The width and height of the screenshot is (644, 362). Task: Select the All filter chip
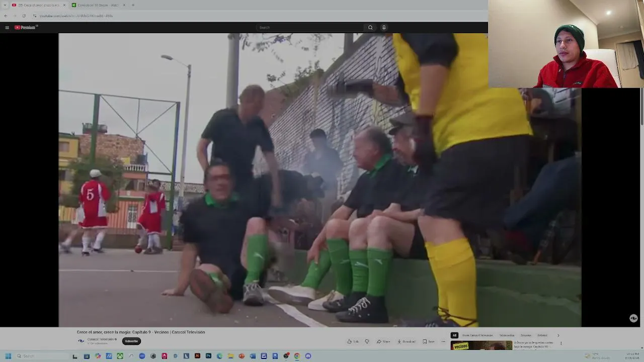click(454, 335)
